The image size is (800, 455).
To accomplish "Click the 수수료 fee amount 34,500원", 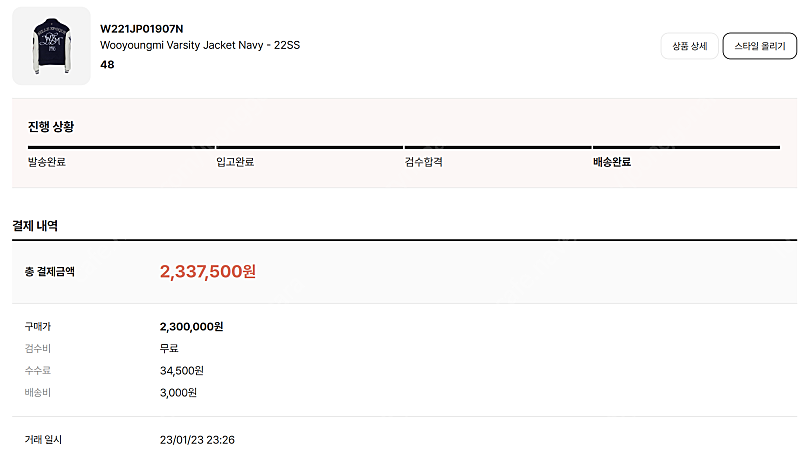I will tap(181, 370).
